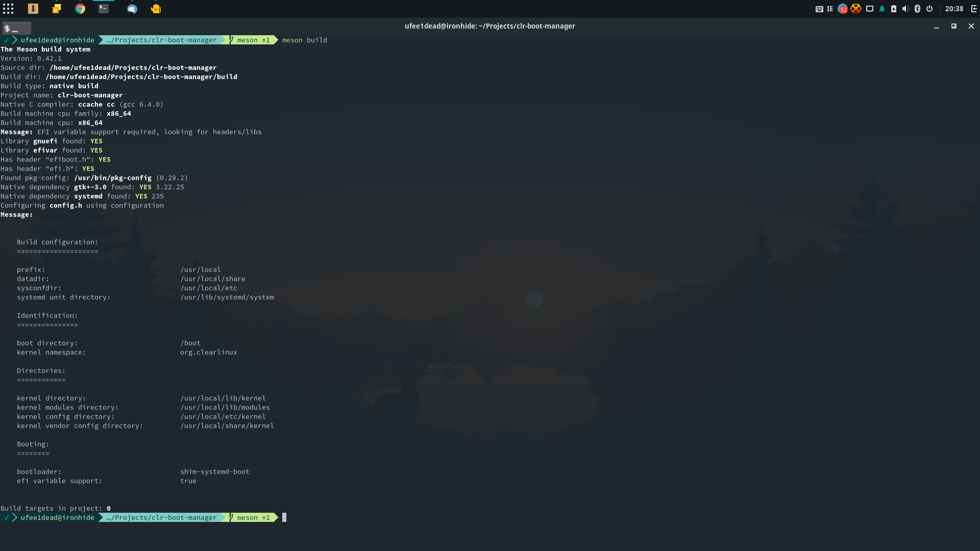Click the top prompt's 'meson ↑1' git segment

pyautogui.click(x=253, y=40)
